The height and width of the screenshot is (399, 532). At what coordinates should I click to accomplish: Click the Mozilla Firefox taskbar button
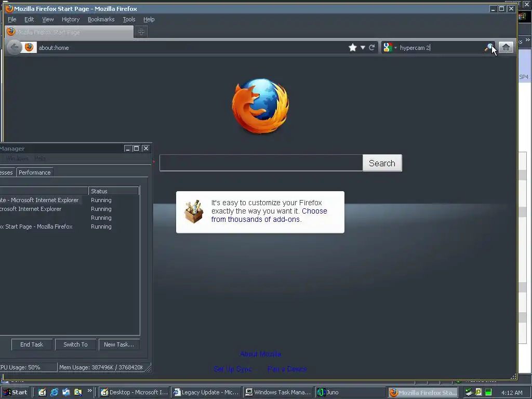(x=422, y=392)
